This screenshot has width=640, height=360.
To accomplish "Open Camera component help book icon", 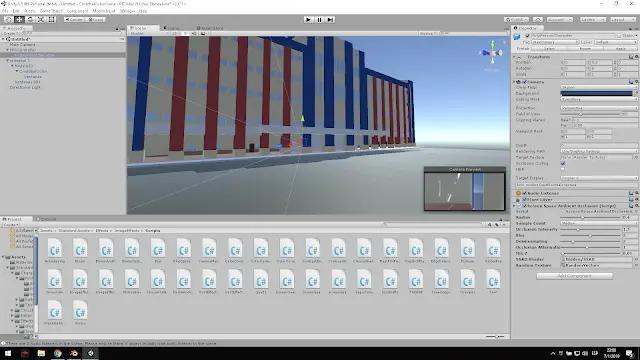I will click(x=631, y=82).
